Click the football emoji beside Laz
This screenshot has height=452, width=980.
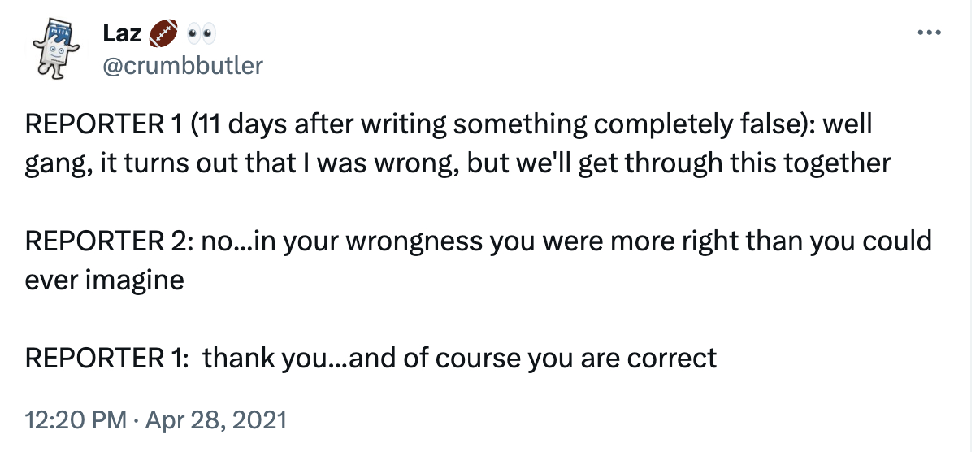pos(162,33)
